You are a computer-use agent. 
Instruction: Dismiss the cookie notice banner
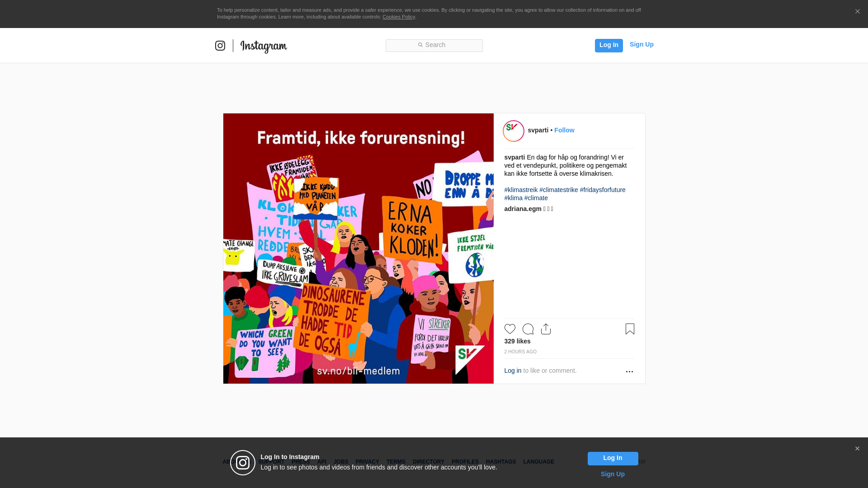[x=857, y=11]
